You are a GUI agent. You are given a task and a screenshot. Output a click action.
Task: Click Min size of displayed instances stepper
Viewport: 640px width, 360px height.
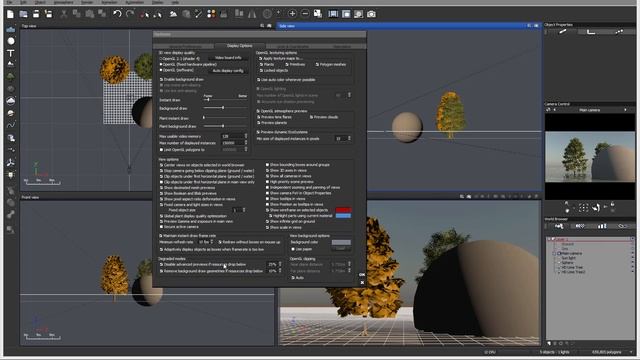click(349, 138)
